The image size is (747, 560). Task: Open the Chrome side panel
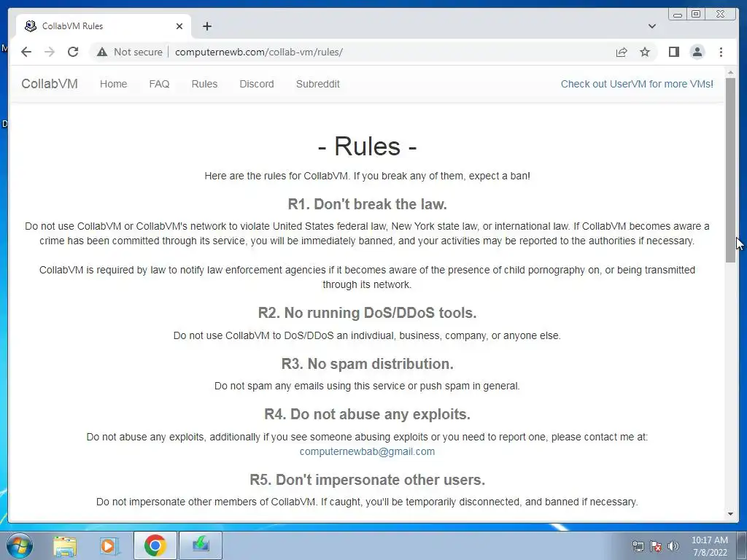click(x=673, y=52)
